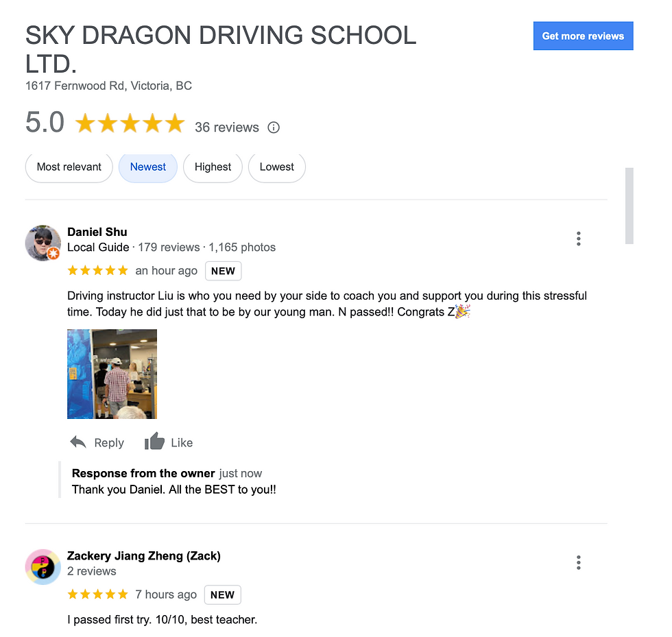Click Get more reviews button
The height and width of the screenshot is (637, 672).
583,36
